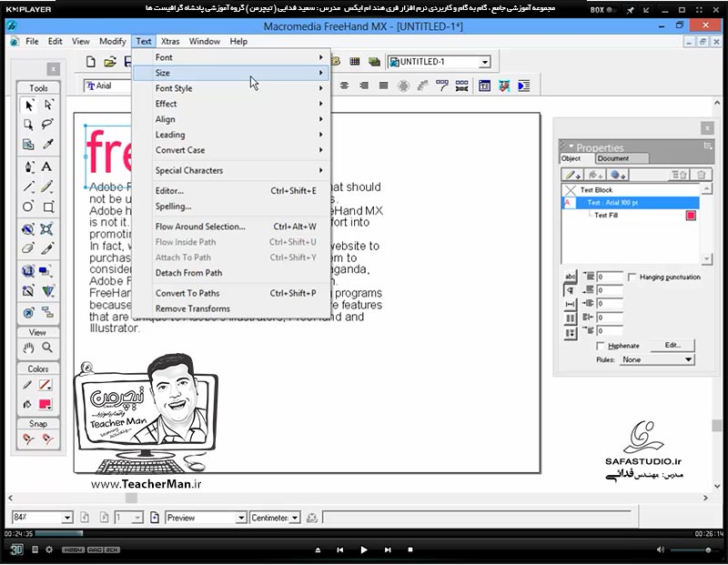The height and width of the screenshot is (565, 728).
Task: Select the Zoom magnifier tool
Action: 47,348
